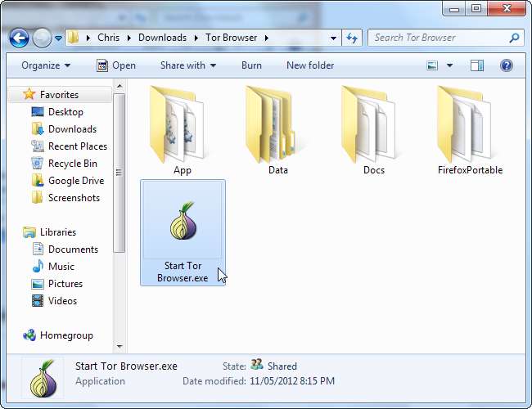The image size is (532, 409).
Task: Click the Shared state icon in details pane
Action: tap(257, 365)
